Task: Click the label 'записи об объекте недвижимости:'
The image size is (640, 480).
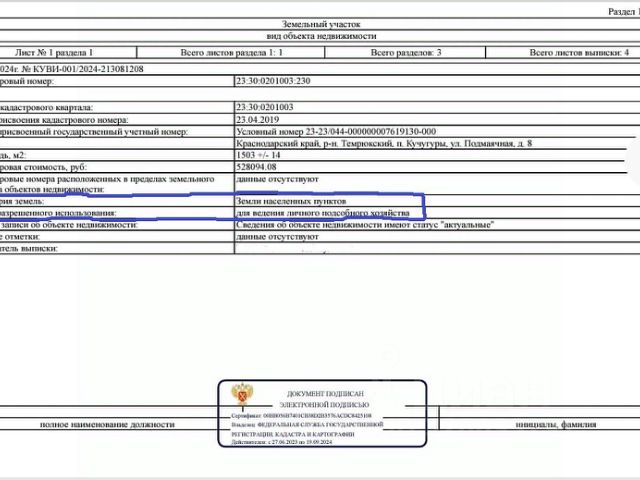Action: point(69,224)
